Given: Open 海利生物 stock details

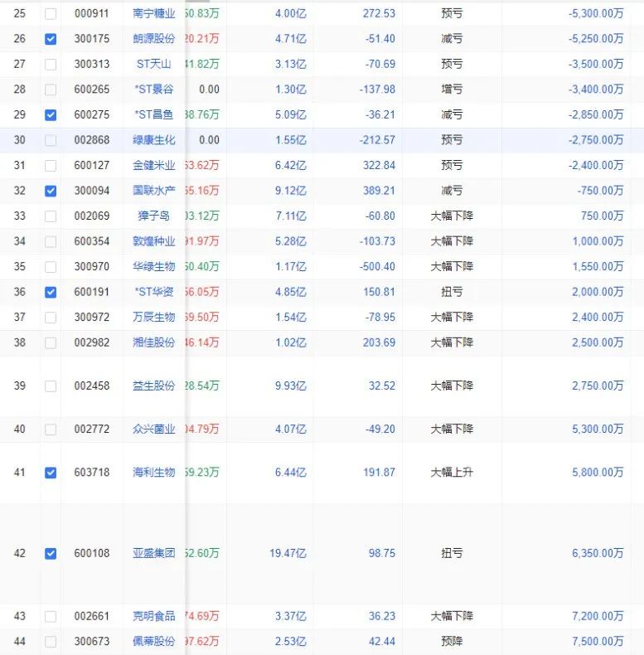Looking at the screenshot, I should coord(153,473).
